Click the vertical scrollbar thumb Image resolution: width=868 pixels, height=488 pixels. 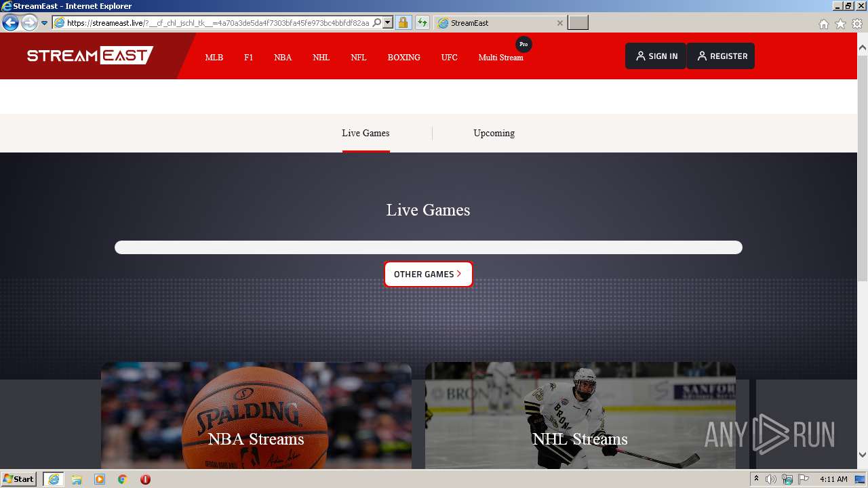click(863, 167)
